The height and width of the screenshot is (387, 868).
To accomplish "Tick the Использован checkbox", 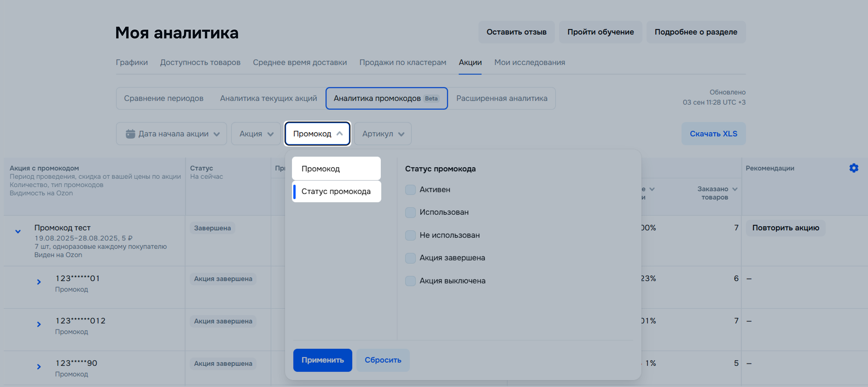I will click(410, 212).
